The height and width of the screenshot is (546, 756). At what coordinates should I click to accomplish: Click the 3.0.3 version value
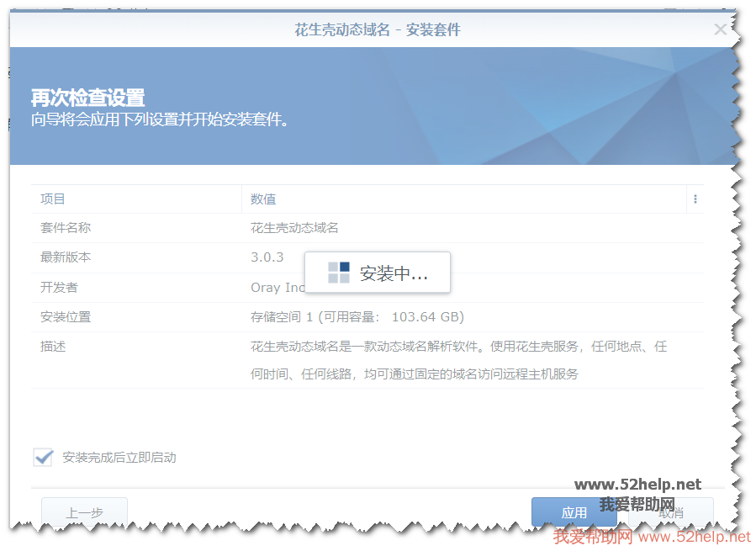tap(267, 257)
